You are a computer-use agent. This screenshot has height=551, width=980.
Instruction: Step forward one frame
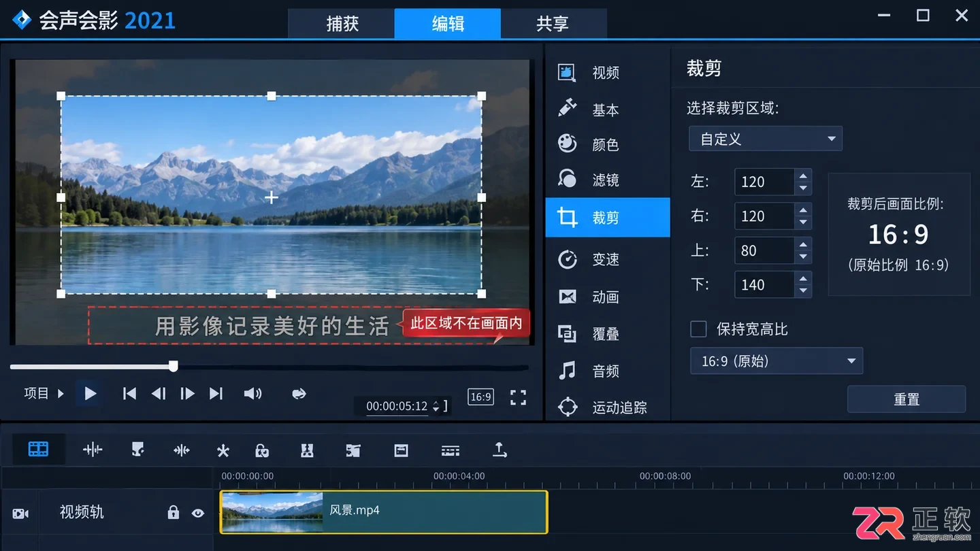pos(187,393)
